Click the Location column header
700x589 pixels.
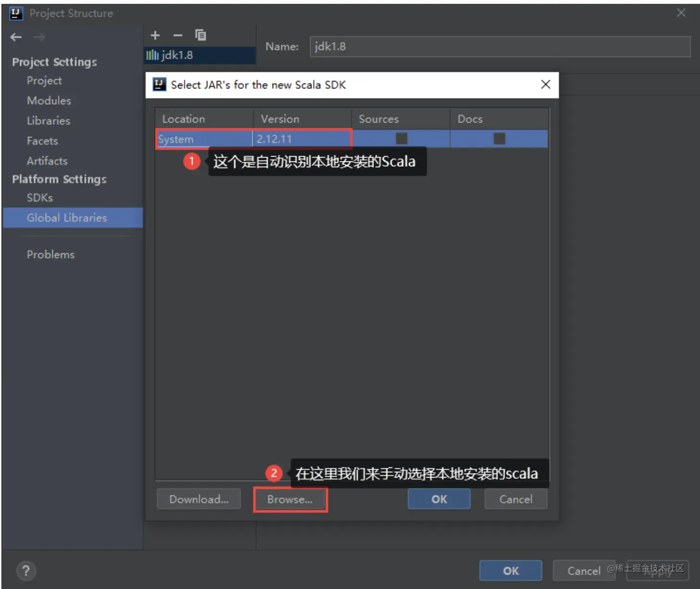click(204, 119)
